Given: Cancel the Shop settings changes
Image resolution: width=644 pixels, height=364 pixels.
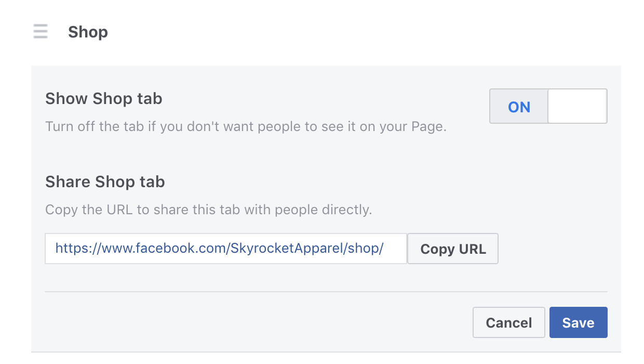Looking at the screenshot, I should [508, 322].
